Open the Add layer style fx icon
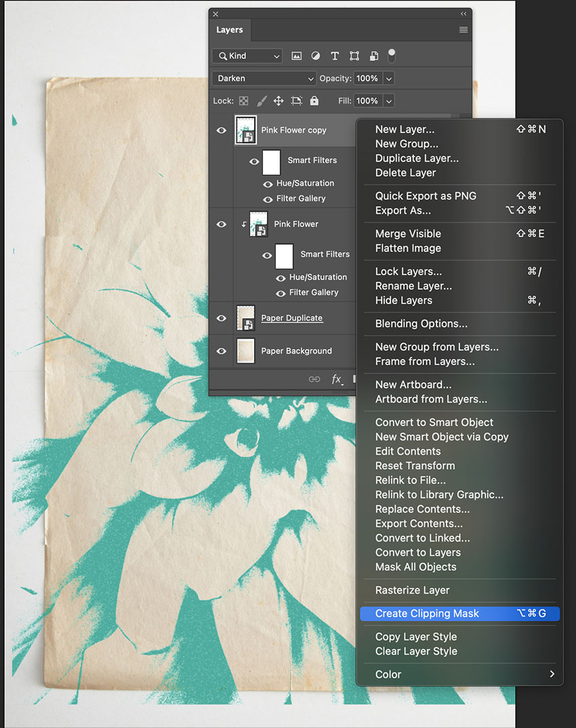The image size is (576, 728). [337, 380]
